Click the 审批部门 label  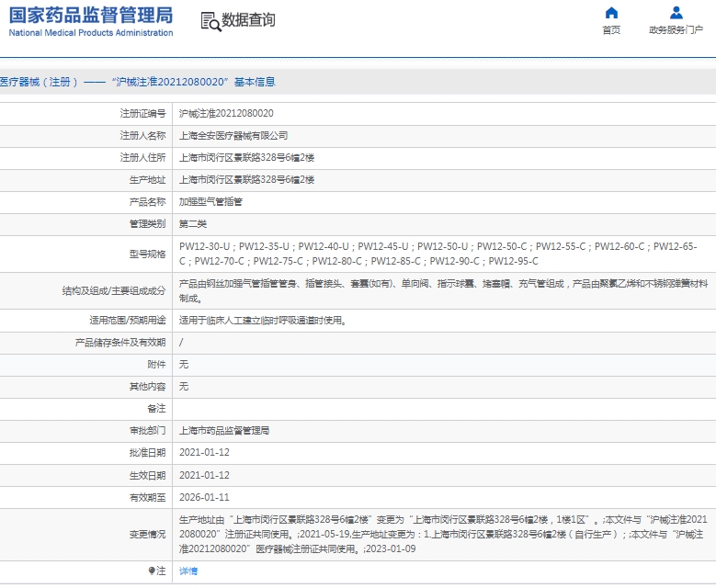point(147,431)
